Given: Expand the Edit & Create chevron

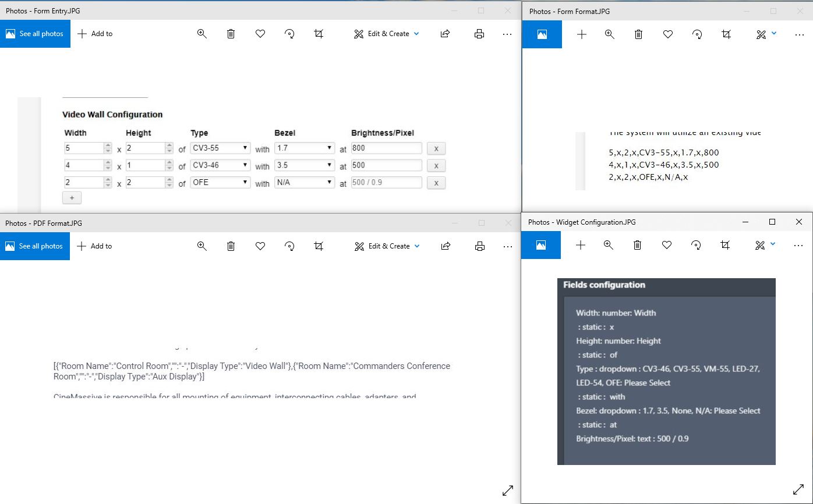Looking at the screenshot, I should coord(418,34).
